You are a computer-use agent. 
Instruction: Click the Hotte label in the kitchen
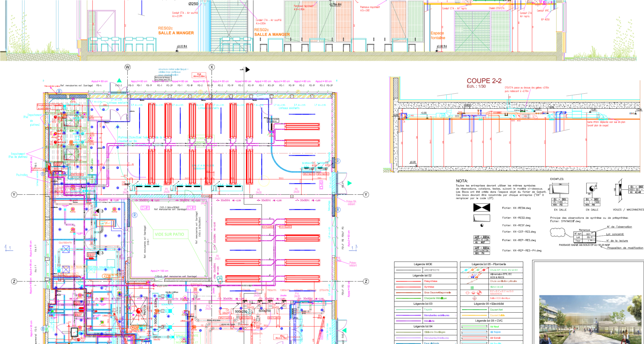click(145, 310)
